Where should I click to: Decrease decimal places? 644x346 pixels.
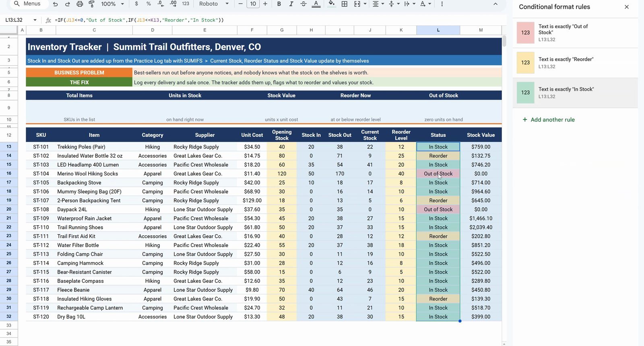coord(161,4)
